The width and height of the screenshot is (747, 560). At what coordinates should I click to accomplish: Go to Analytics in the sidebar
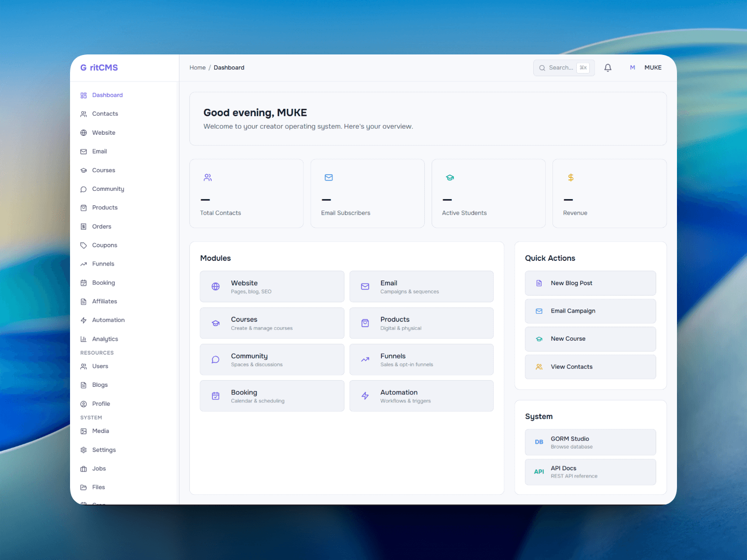105,339
